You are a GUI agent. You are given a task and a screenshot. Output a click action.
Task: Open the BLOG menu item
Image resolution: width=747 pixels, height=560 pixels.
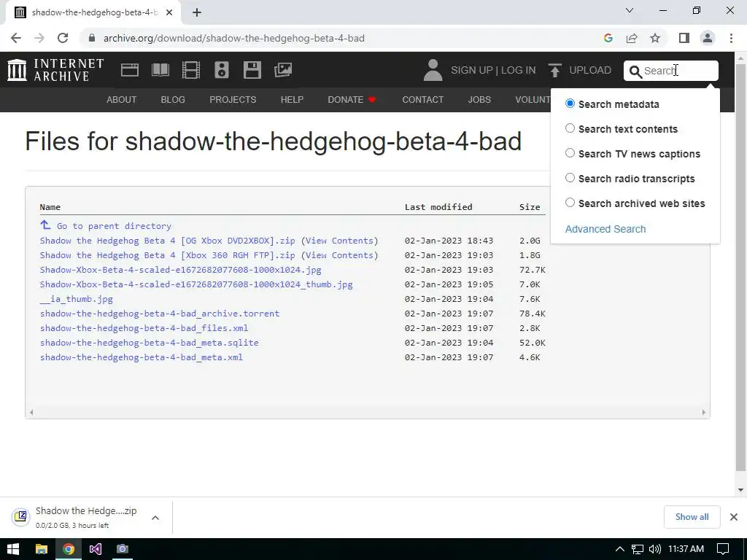click(173, 99)
